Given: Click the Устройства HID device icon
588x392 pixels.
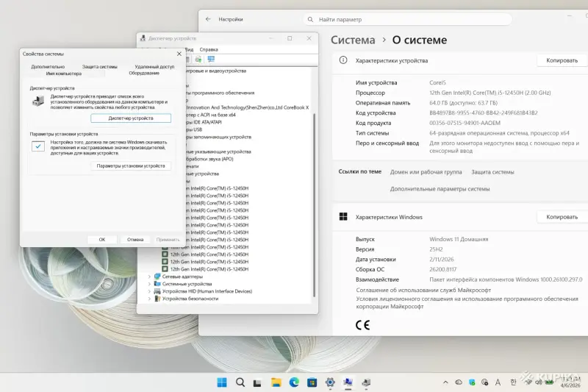Looking at the screenshot, I should click(x=157, y=291).
